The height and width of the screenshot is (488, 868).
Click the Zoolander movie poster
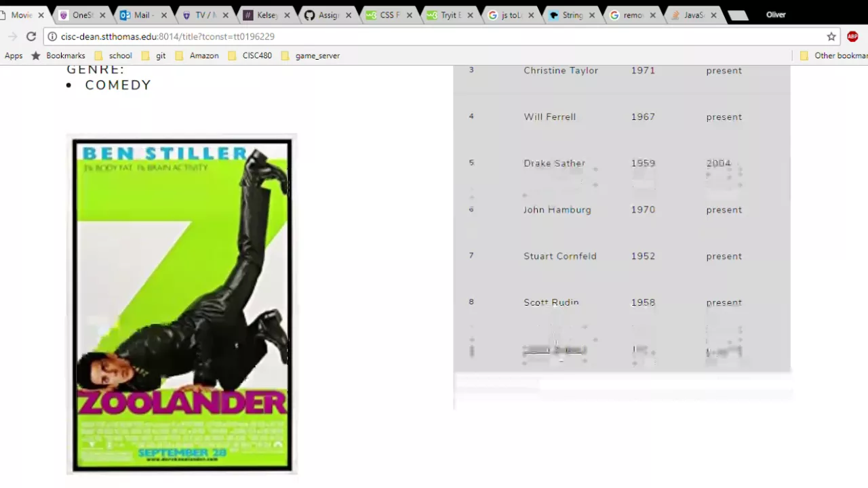pyautogui.click(x=182, y=305)
